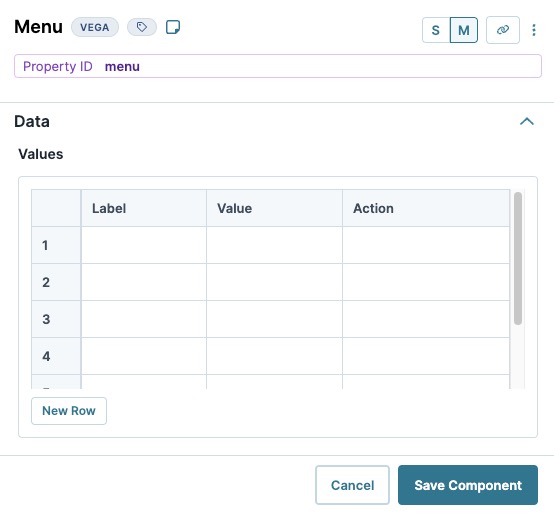Click the Property ID menu field
Image resolution: width=554 pixels, height=522 pixels.
pyautogui.click(x=278, y=66)
